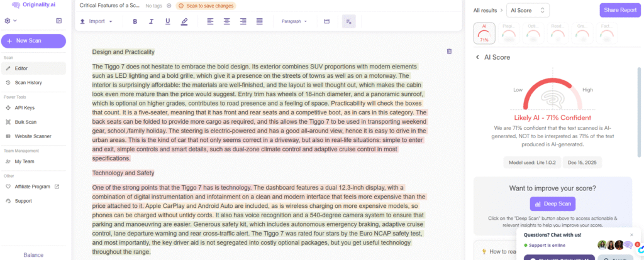Start a Deep Scan

click(x=552, y=203)
